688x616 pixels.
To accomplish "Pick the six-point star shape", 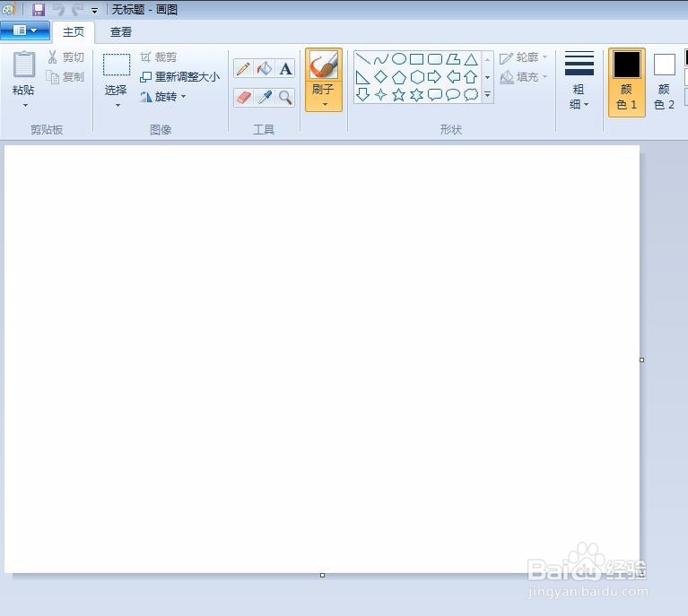I will pyautogui.click(x=416, y=94).
